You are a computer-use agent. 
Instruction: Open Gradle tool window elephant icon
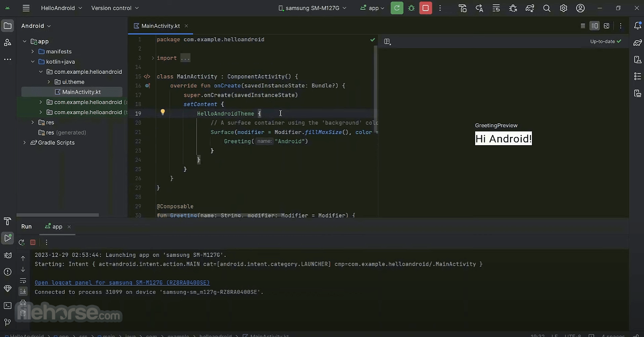point(638,43)
